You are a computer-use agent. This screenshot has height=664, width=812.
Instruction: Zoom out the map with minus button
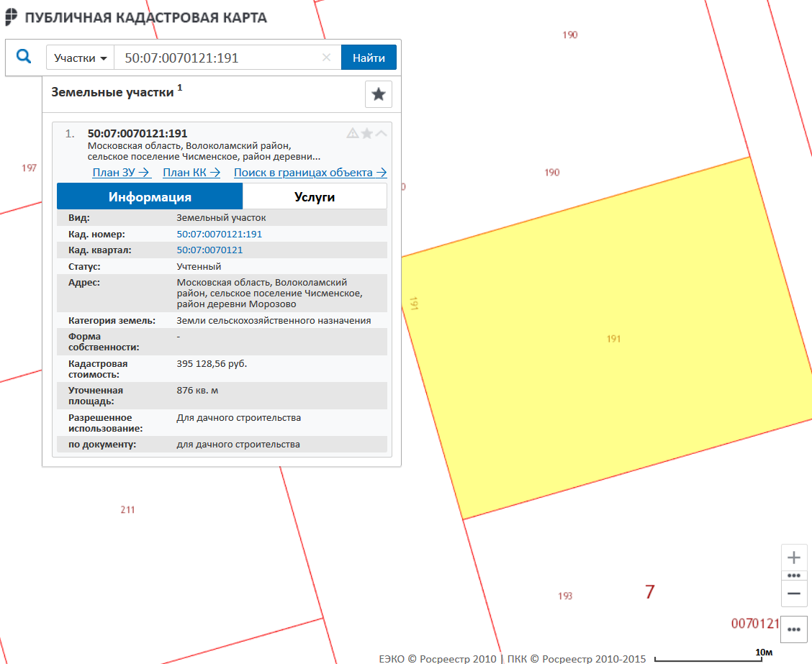pyautogui.click(x=794, y=593)
